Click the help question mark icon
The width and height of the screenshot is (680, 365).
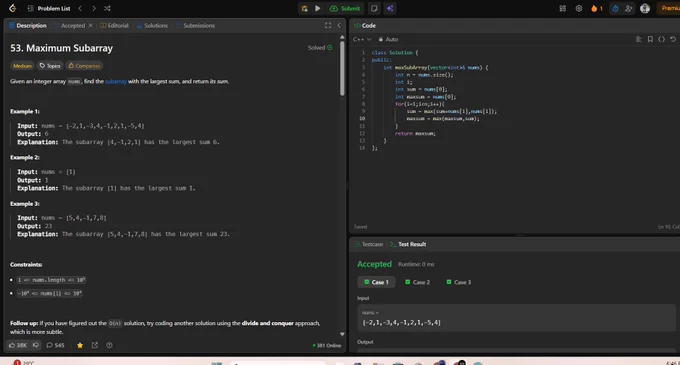click(109, 345)
